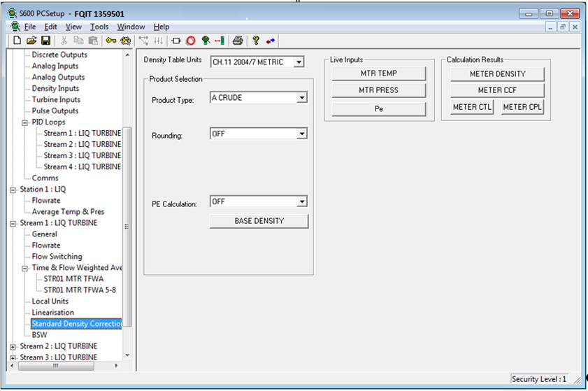Viewport: 588px width, 391px height.
Task: Click the METER CCF button
Action: click(498, 90)
